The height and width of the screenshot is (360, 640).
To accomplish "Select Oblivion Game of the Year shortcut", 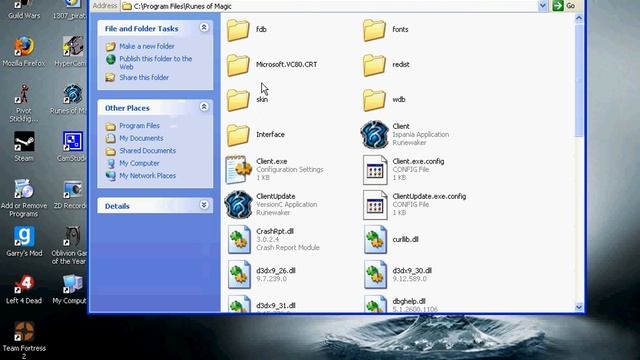I will click(x=70, y=245).
